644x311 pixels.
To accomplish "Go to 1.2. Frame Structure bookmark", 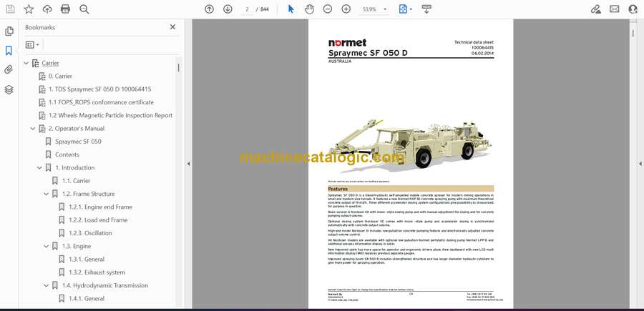I will (88, 194).
